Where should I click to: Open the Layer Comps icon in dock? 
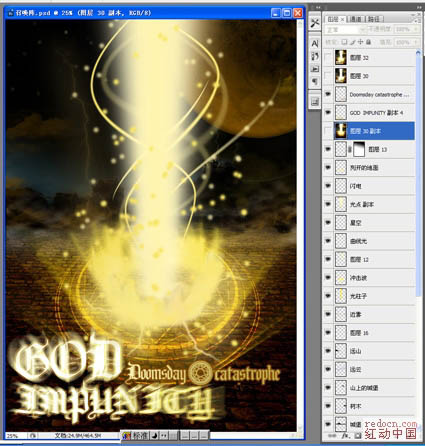pos(315,102)
